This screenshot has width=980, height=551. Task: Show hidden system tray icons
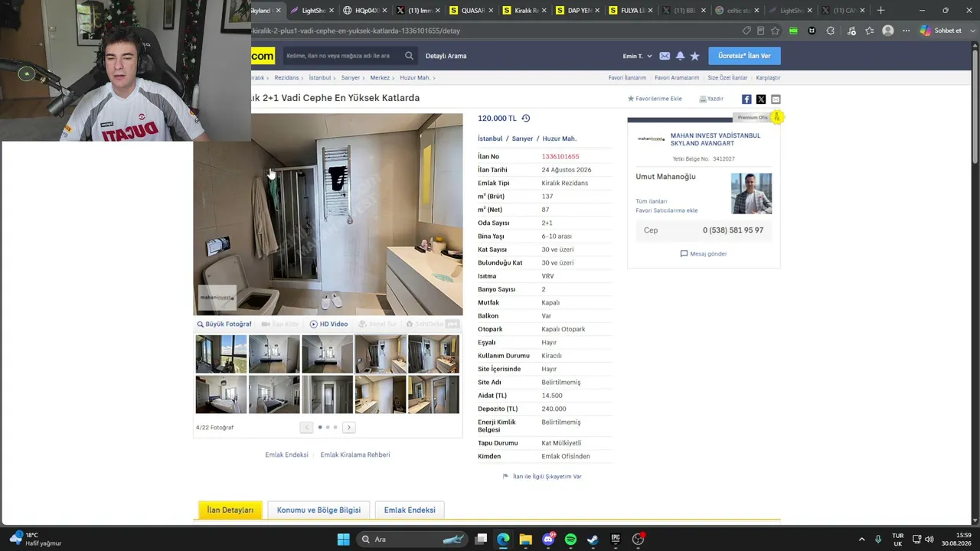[x=861, y=540]
